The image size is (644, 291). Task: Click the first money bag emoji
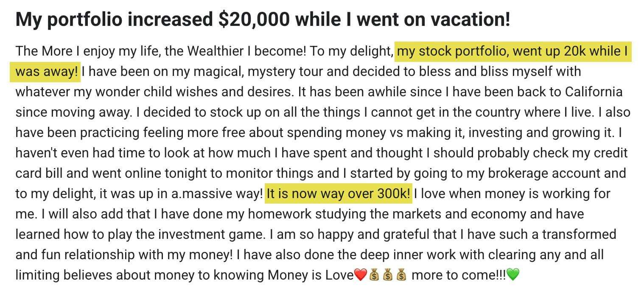tap(374, 276)
